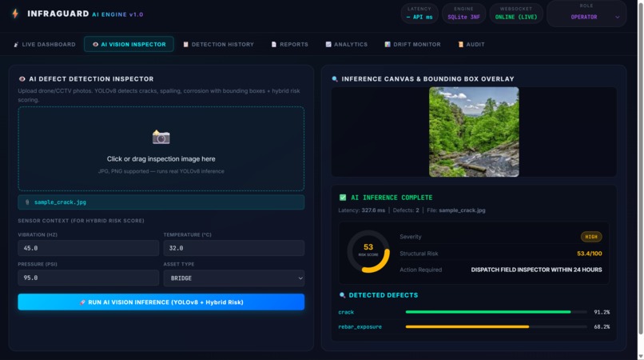Open the Reports tab
The width and height of the screenshot is (644, 360).
[289, 45]
